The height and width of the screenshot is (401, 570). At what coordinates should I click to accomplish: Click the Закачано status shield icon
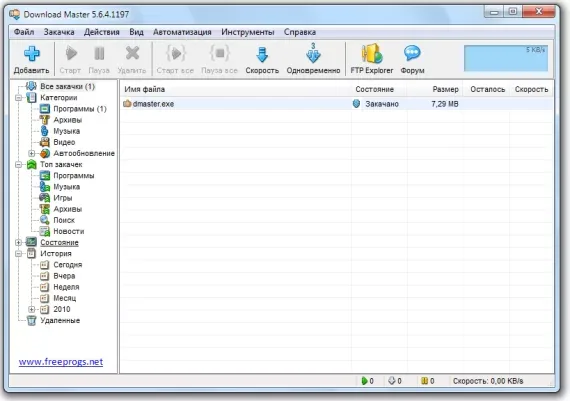coord(356,104)
